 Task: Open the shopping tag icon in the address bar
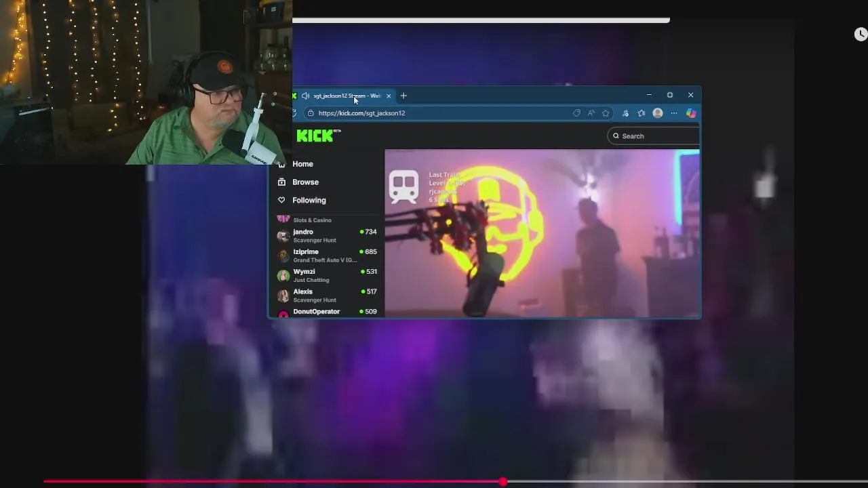tap(576, 113)
